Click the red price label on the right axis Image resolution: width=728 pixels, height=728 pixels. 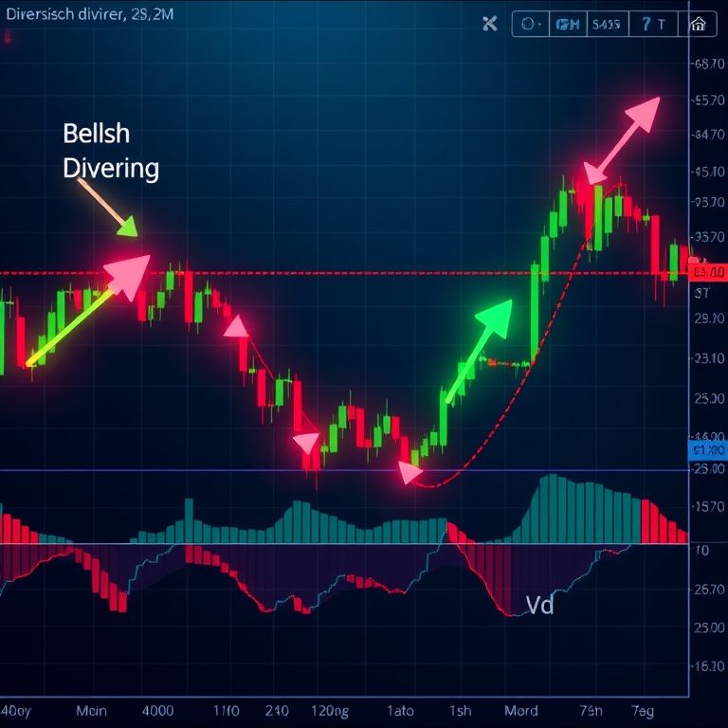pyautogui.click(x=706, y=273)
